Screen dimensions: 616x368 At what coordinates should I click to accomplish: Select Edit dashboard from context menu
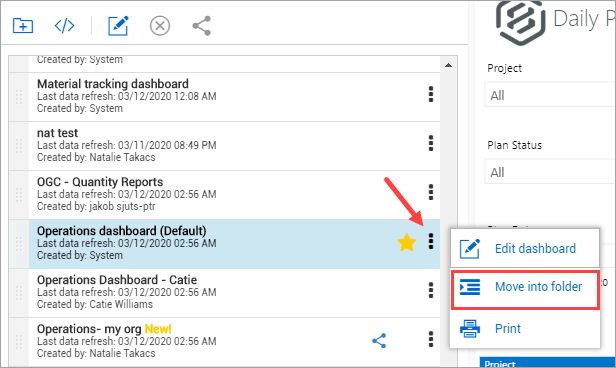pos(525,249)
